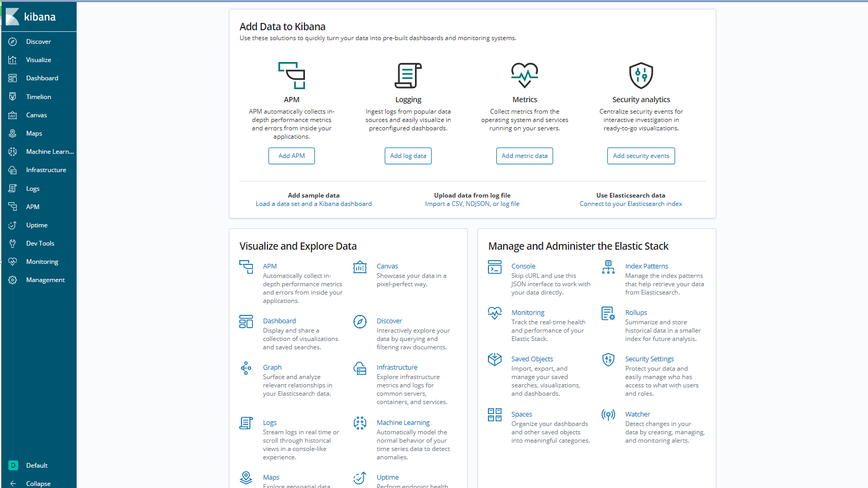Select Discover in the side navigation
868x488 pixels.
tap(39, 42)
